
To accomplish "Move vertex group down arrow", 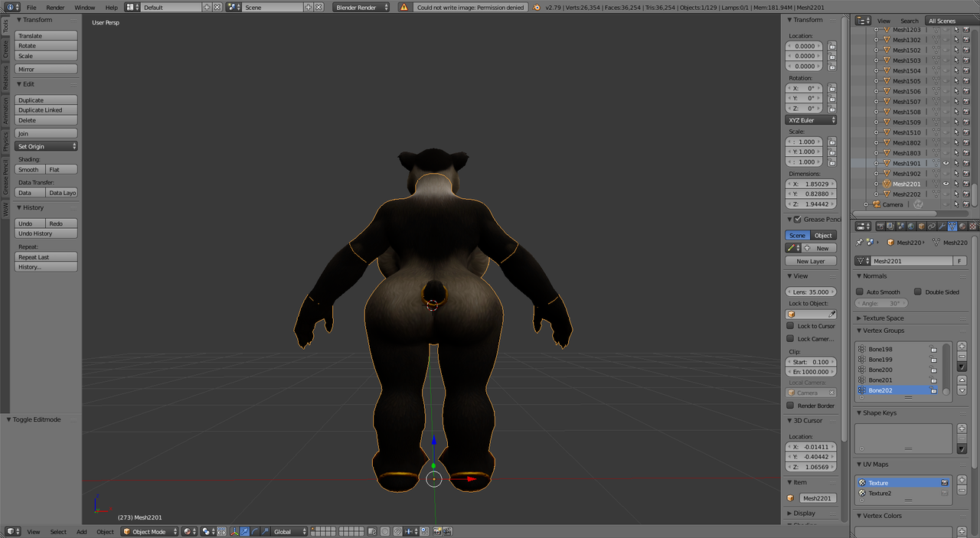I will (962, 390).
